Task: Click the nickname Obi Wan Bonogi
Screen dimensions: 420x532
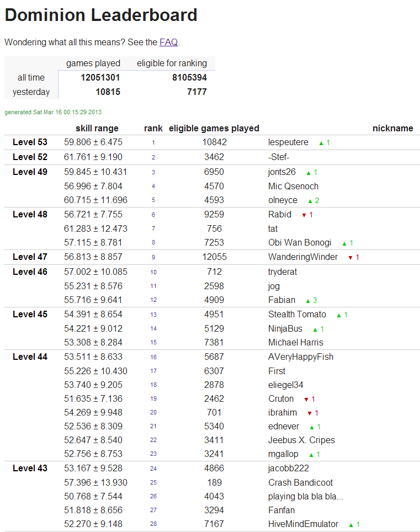Action: (x=300, y=242)
